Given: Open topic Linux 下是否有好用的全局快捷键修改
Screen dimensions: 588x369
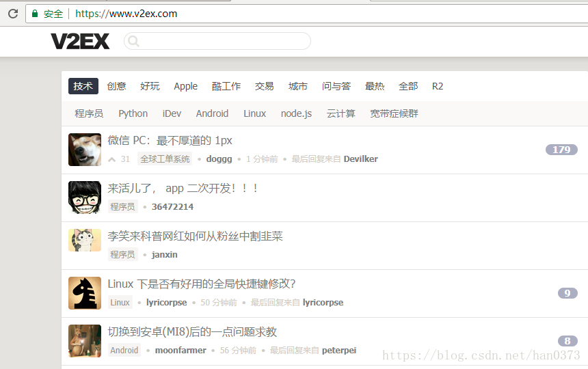Looking at the screenshot, I should 202,284.
